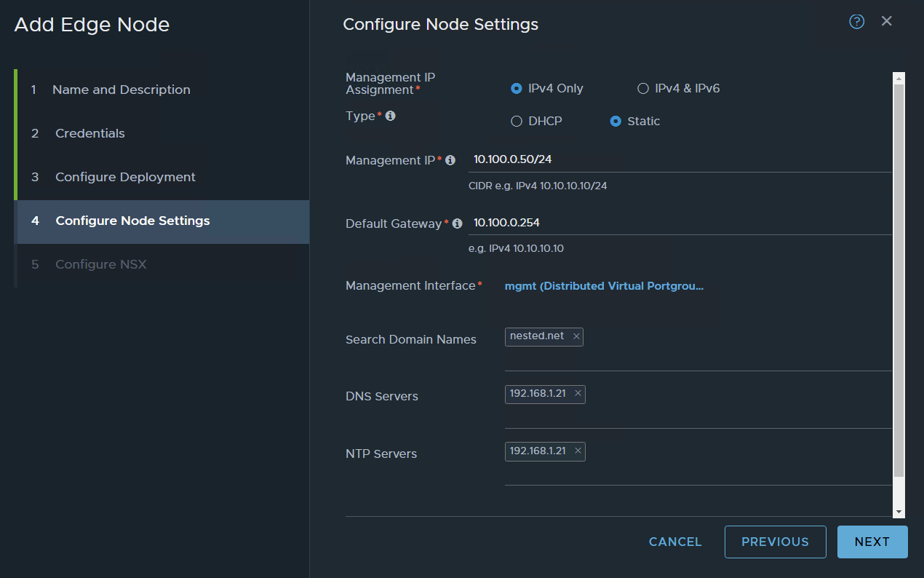Return to the Configure Deployment step
The width and height of the screenshot is (924, 578).
point(124,177)
